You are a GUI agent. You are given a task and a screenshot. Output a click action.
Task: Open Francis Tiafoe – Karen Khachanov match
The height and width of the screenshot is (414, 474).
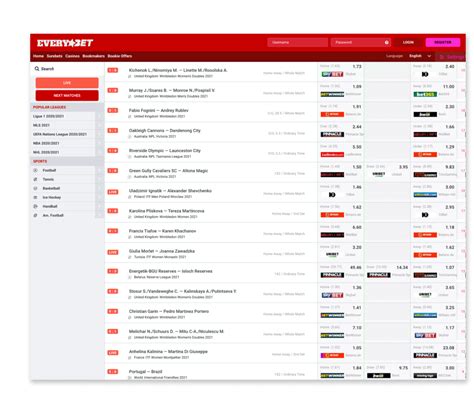click(x=162, y=231)
